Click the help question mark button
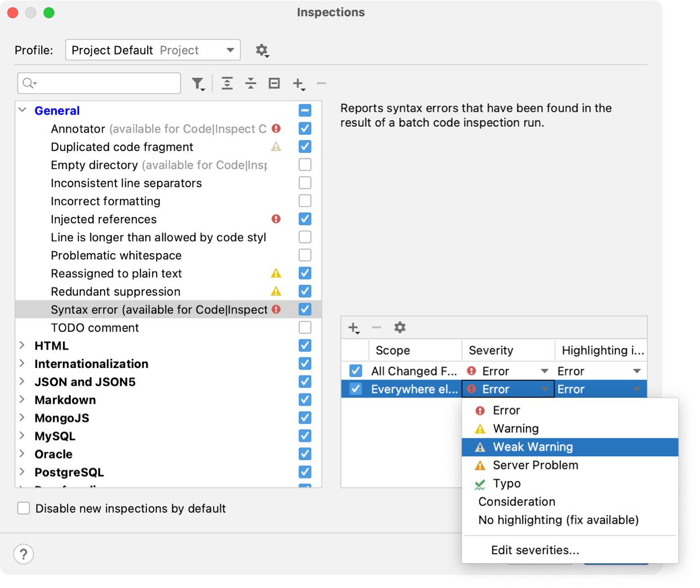Viewport: 700px width, 588px height. [24, 554]
